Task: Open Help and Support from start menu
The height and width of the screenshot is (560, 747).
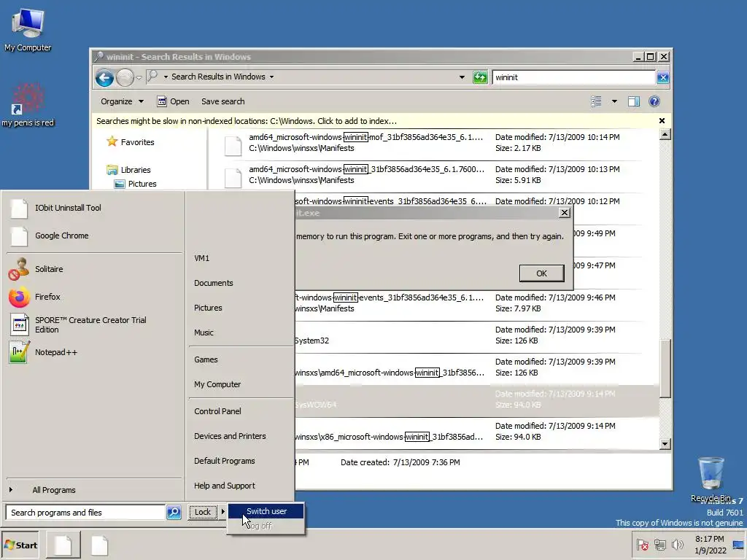Action: pos(225,486)
